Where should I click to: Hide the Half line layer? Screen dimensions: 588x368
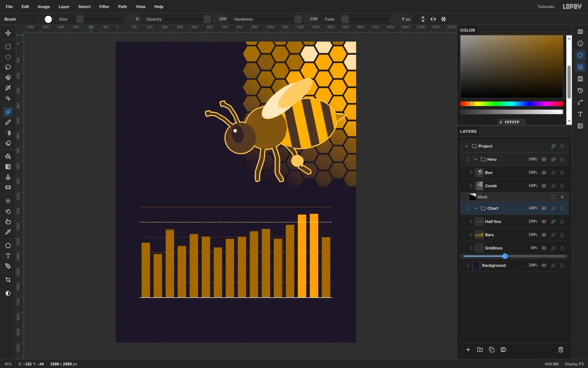click(544, 222)
